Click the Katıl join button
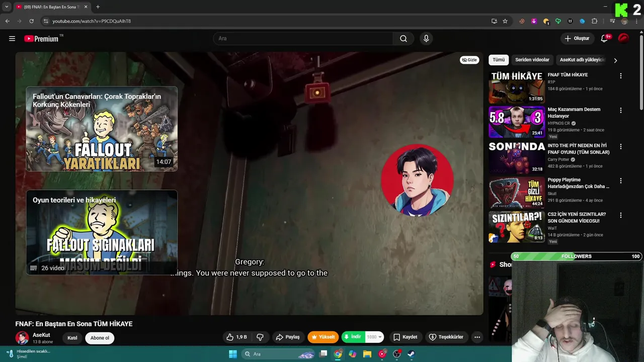The width and height of the screenshot is (644, 362). pos(72,338)
